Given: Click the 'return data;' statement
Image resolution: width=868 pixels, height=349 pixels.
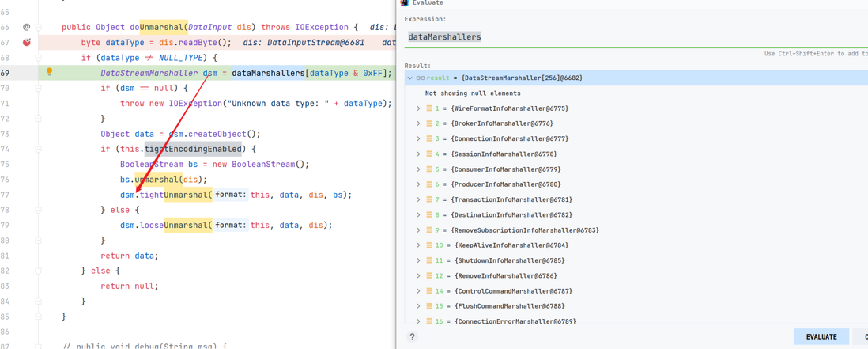Looking at the screenshot, I should click(x=130, y=256).
